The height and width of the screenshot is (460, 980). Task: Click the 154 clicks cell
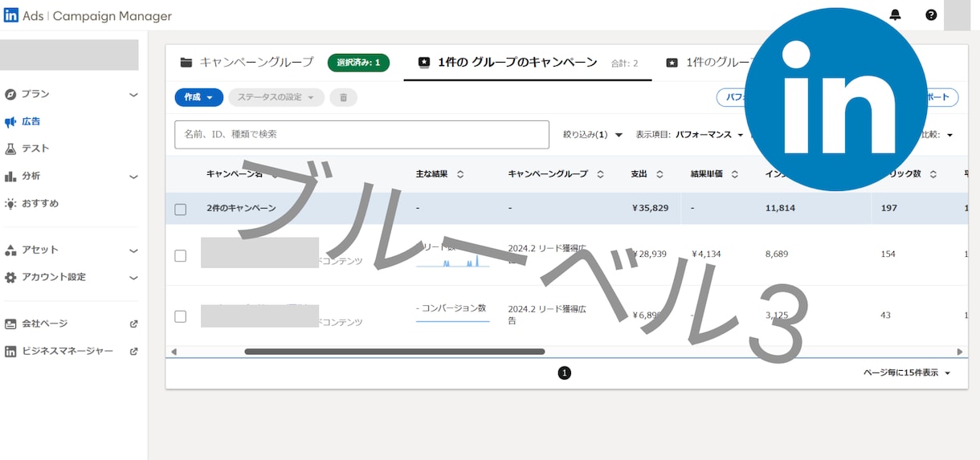pyautogui.click(x=888, y=254)
